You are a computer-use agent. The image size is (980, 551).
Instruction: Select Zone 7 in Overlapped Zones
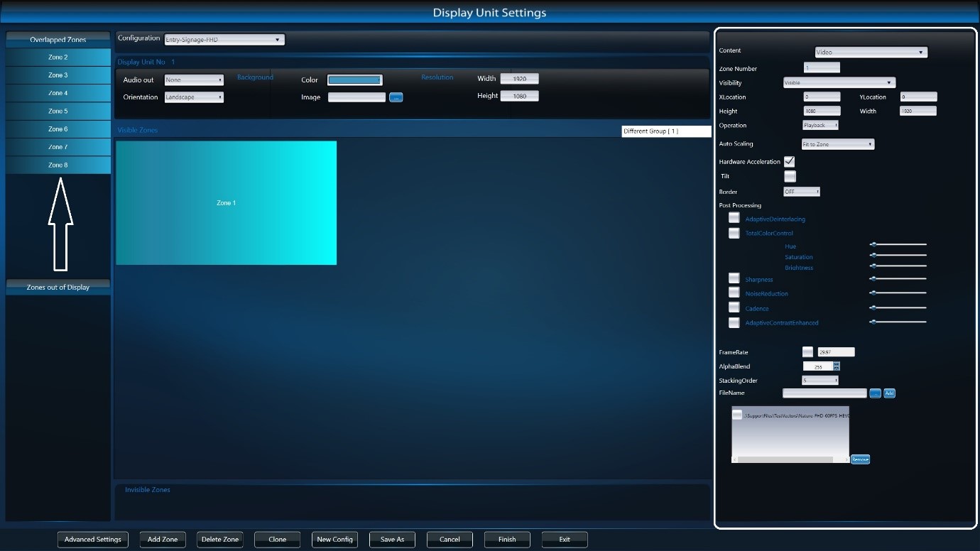pyautogui.click(x=58, y=147)
